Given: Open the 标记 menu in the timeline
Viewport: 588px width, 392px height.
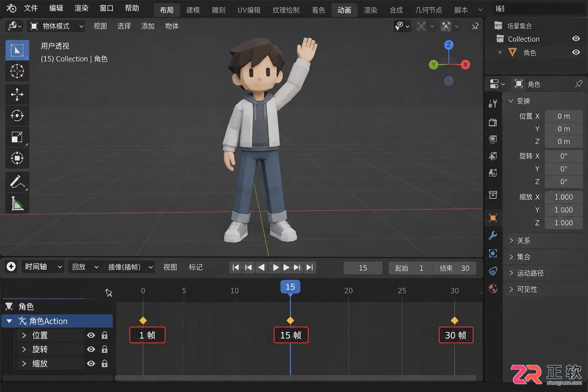Looking at the screenshot, I should click(x=196, y=267).
